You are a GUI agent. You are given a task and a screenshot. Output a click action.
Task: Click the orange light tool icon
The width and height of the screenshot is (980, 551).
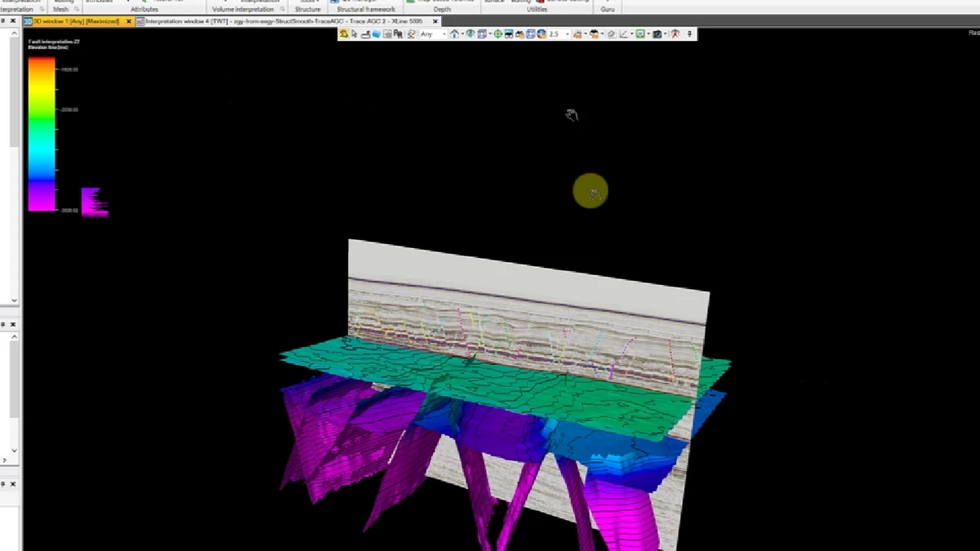pyautogui.click(x=578, y=34)
